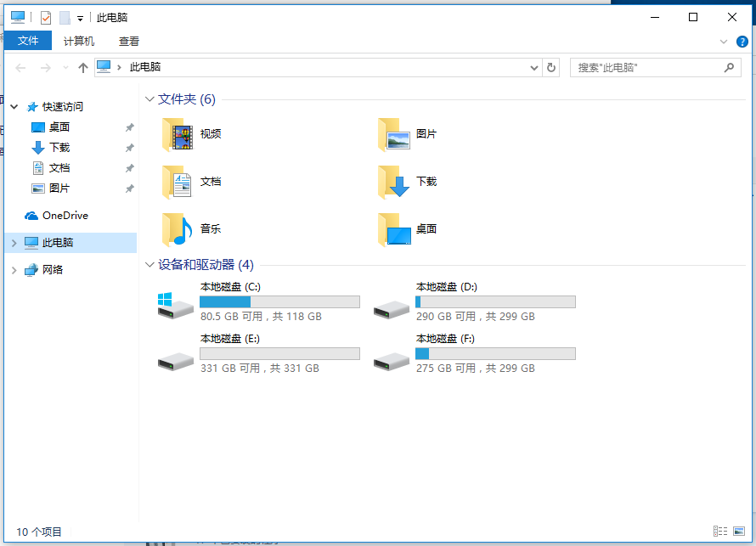756x546 pixels.
Task: Collapse the 快速访问 tree node
Action: 14,106
